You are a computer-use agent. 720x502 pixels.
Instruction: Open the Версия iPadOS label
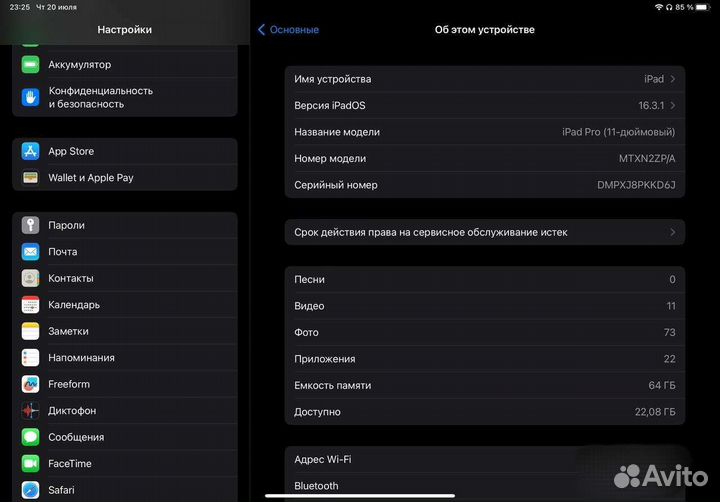(330, 106)
